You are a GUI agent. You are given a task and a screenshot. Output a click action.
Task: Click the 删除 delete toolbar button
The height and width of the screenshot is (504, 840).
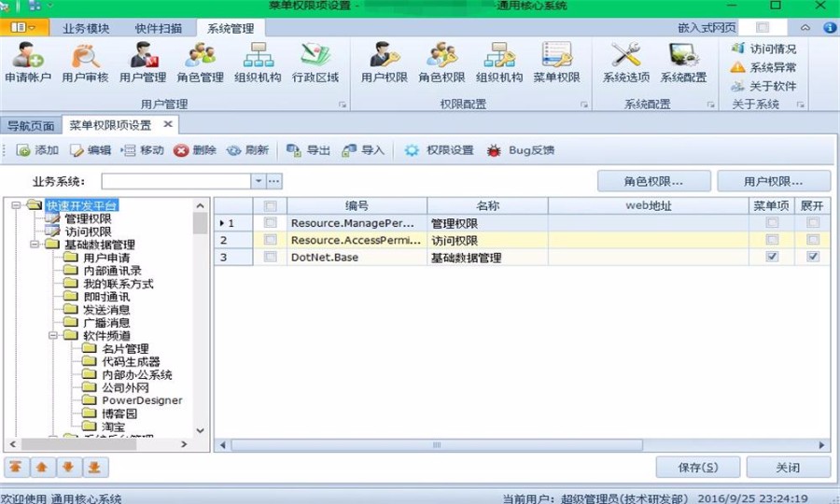click(x=195, y=150)
